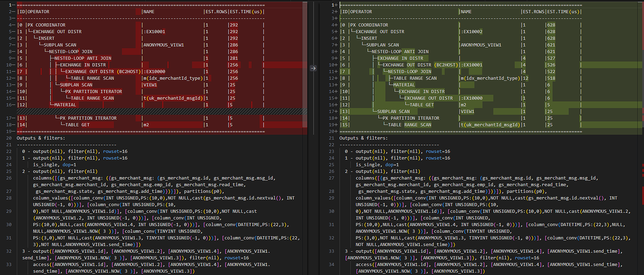
Task: Click 'is_single, dop=1' in the right pane
Action: 378,165
